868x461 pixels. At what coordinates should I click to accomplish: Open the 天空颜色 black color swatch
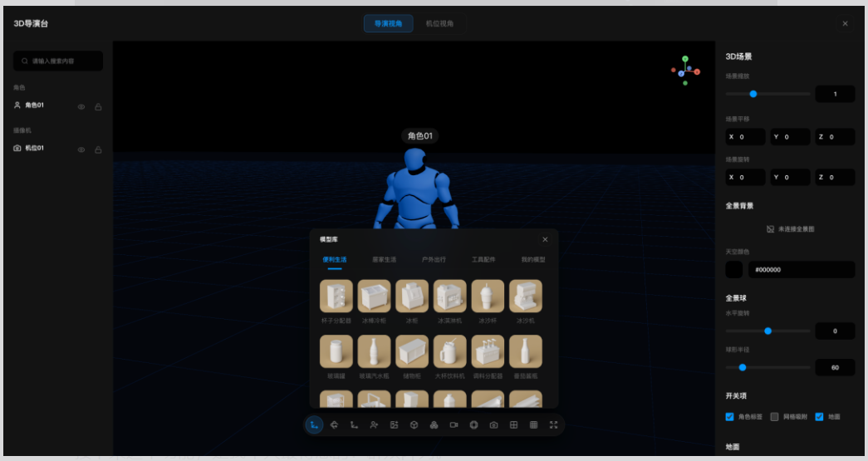tap(734, 269)
